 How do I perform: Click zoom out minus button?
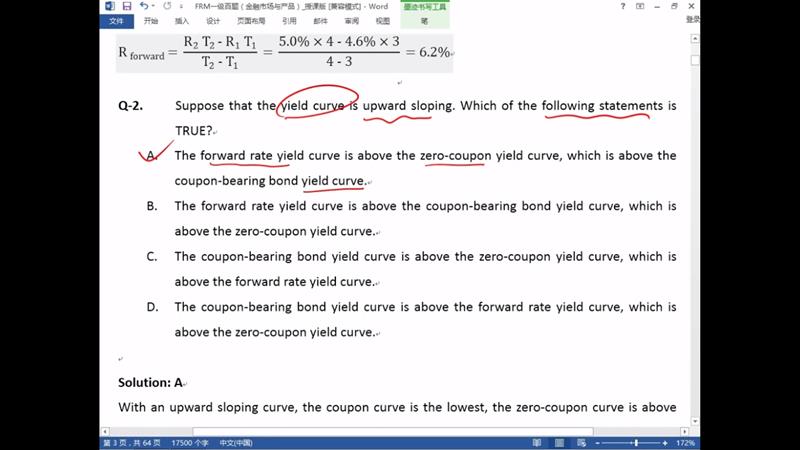click(597, 443)
